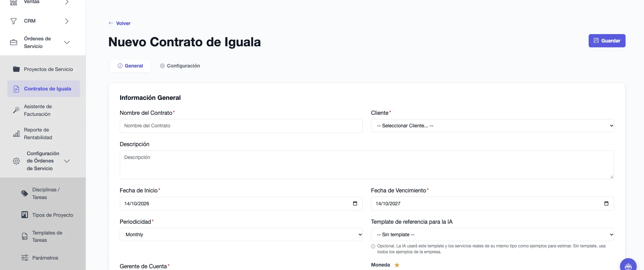The height and width of the screenshot is (270, 644).
Task: Expand the Ventas menu chevron
Action: (67, 2)
